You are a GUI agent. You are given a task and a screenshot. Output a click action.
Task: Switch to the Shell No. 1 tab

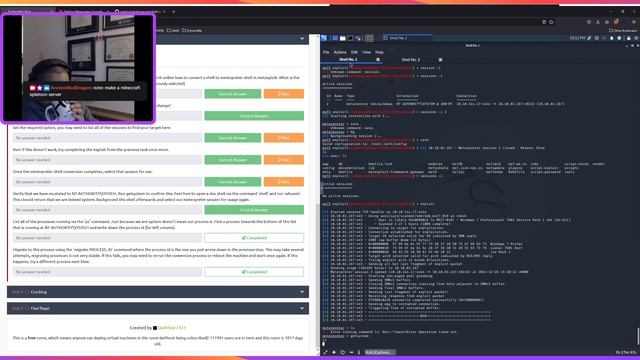[348, 60]
